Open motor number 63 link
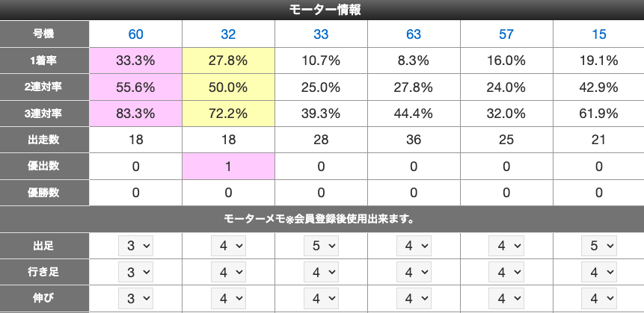644x313 pixels. coord(414,34)
